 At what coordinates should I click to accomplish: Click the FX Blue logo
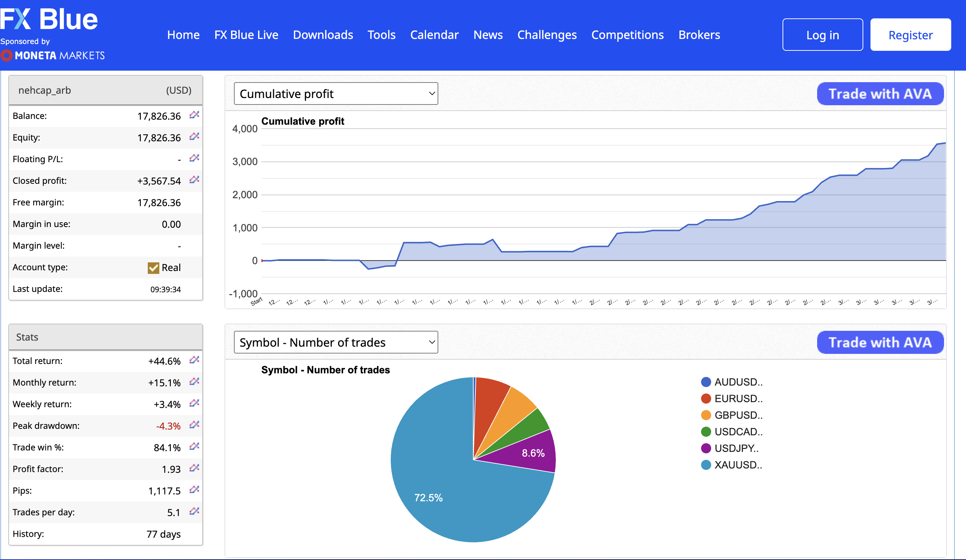(49, 19)
